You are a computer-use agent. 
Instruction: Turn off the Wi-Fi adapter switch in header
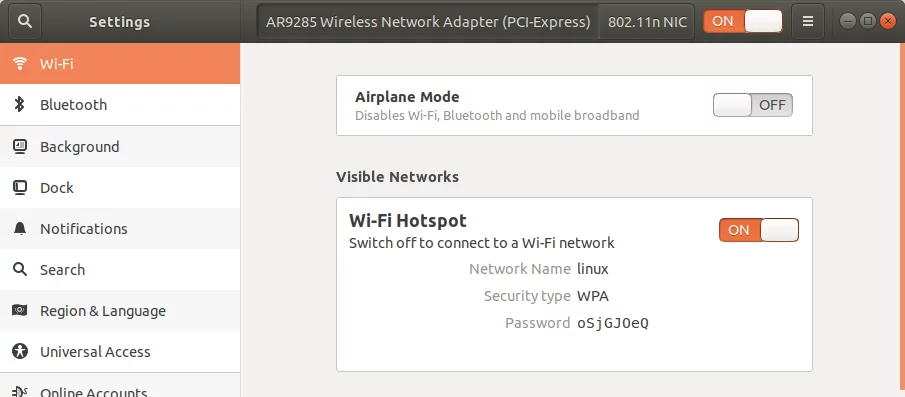[x=743, y=21]
